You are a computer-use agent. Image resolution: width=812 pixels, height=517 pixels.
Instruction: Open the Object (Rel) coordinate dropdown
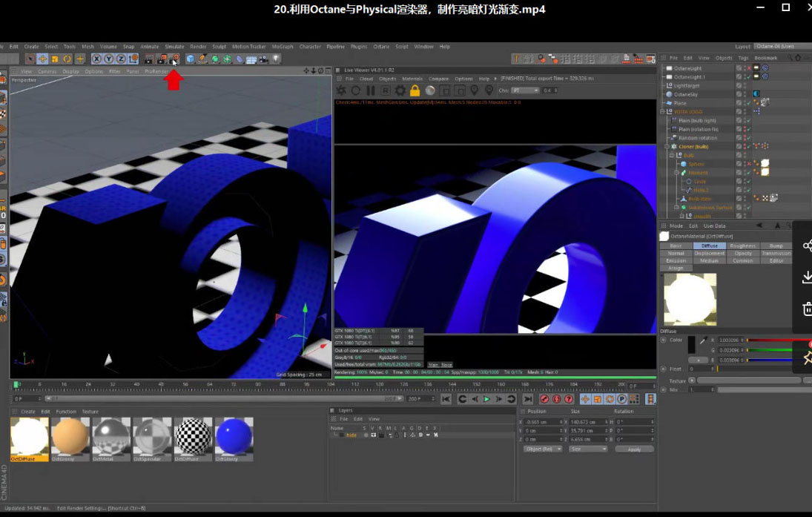[x=542, y=450]
